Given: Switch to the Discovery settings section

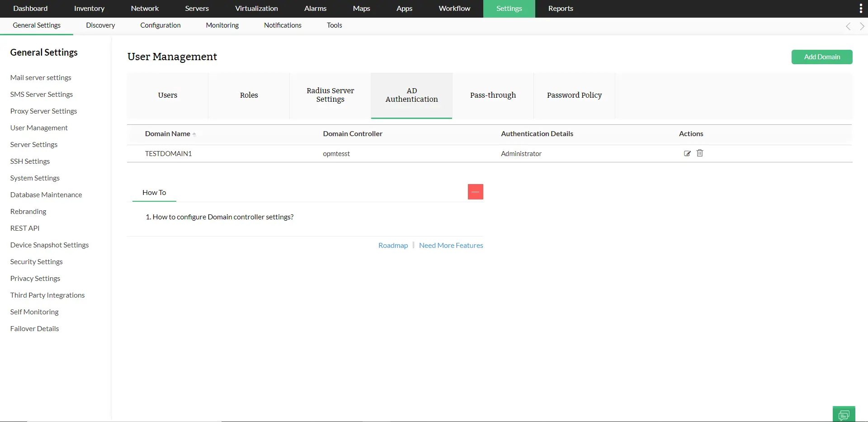Looking at the screenshot, I should 100,25.
